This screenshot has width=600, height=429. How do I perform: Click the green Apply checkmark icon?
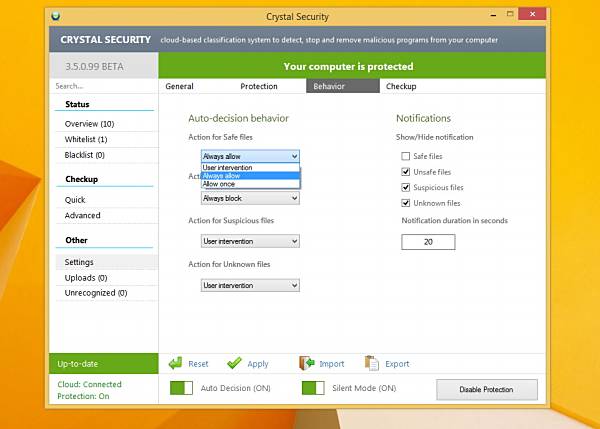click(234, 363)
